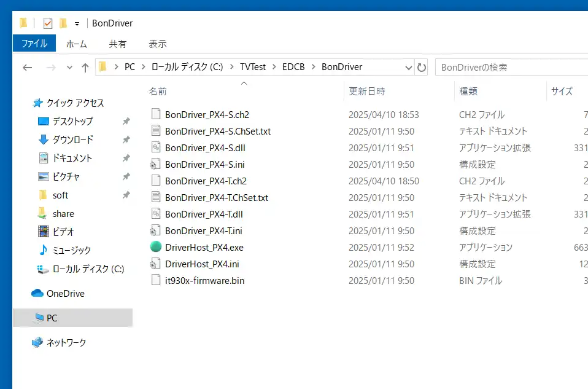Screen dimensions: 588x389
Task: Select the BonDriver_PX4-T.ch2 file icon
Action: click(x=156, y=181)
